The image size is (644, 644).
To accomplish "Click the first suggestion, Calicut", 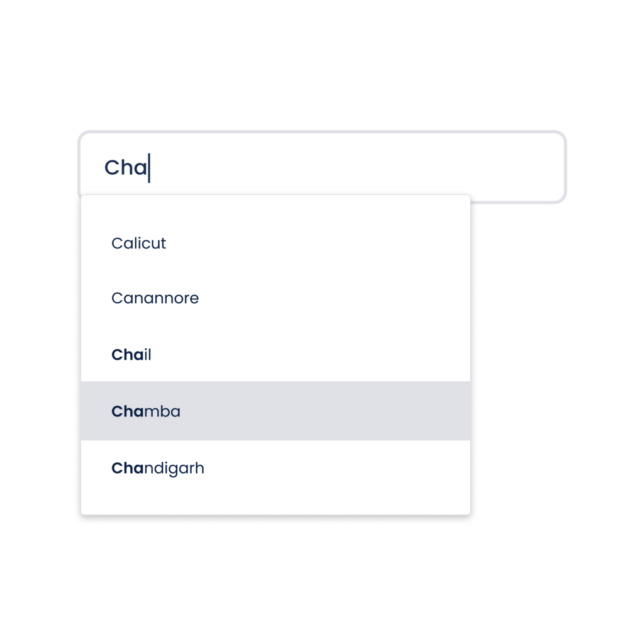I will pos(275,243).
